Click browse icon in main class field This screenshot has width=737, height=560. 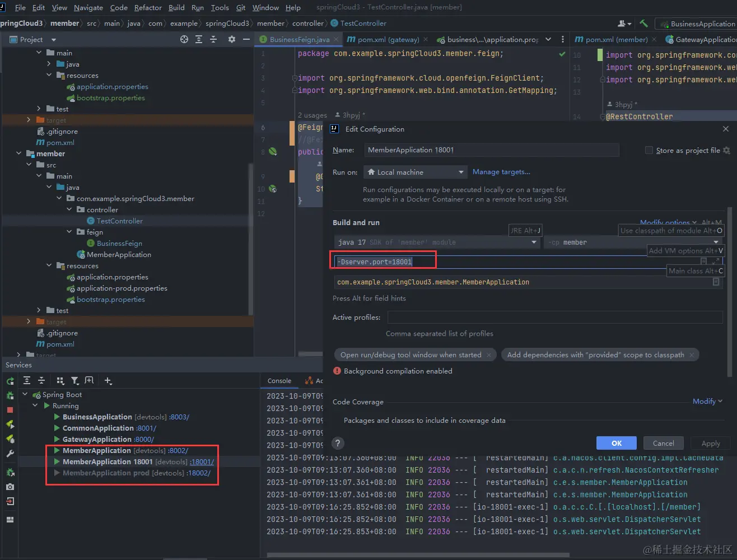[716, 282]
